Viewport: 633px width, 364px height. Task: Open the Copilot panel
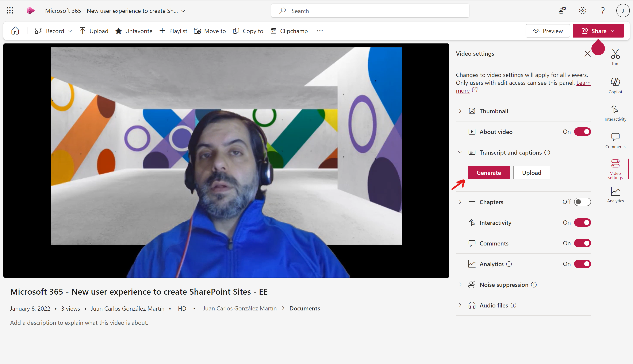615,85
